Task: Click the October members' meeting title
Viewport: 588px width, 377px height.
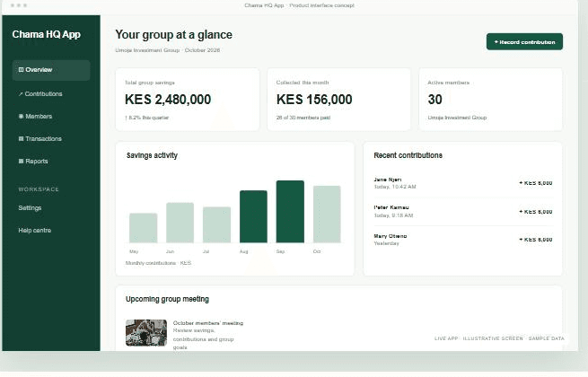Action: [208, 323]
